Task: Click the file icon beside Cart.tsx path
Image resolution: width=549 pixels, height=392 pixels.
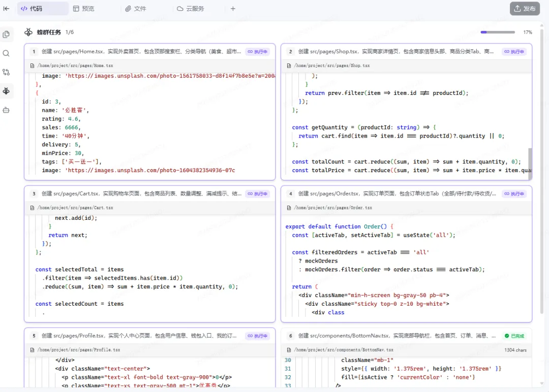Action: (x=32, y=208)
